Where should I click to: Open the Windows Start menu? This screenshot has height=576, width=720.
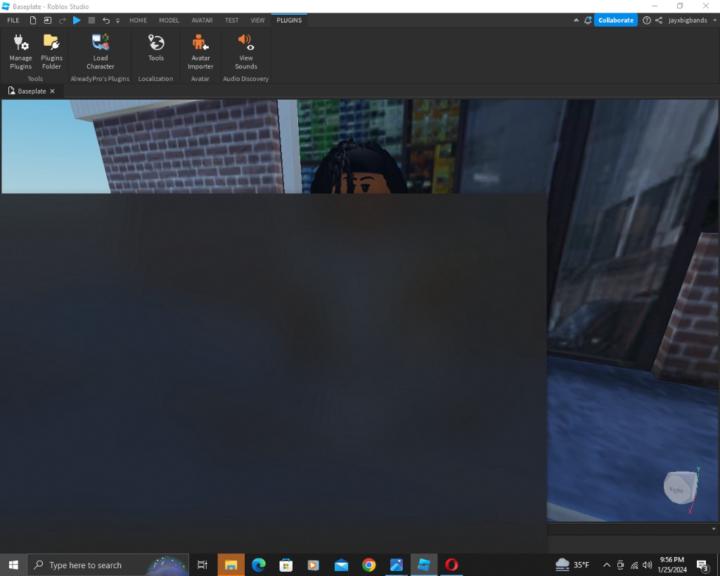coord(13,565)
